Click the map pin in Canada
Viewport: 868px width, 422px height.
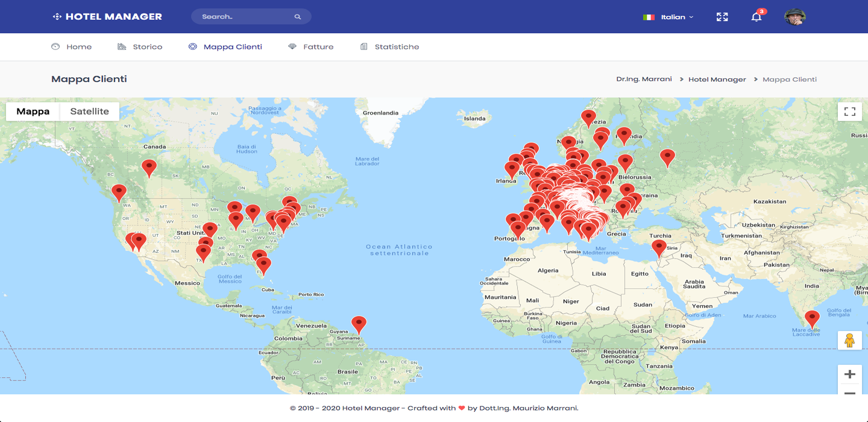[x=149, y=168]
